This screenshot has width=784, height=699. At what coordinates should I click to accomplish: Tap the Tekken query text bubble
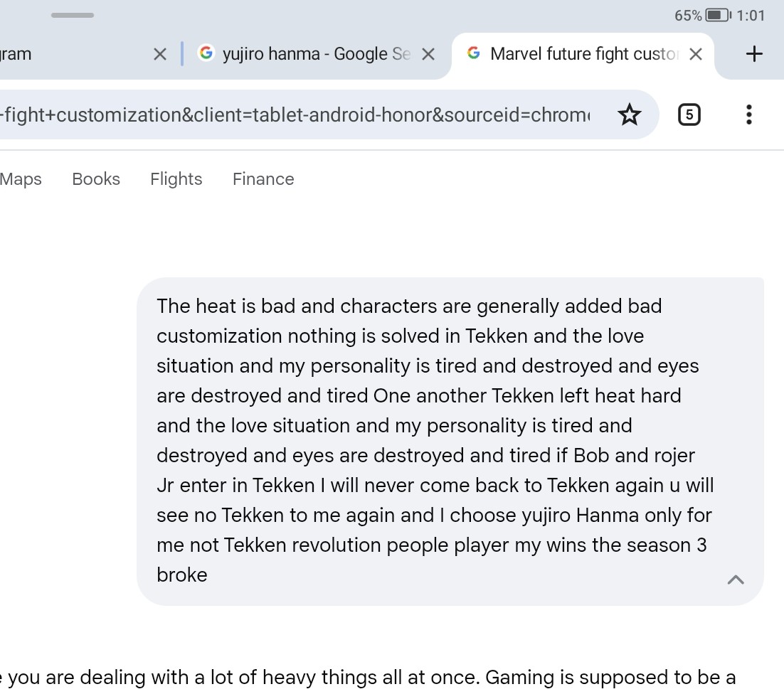450,441
